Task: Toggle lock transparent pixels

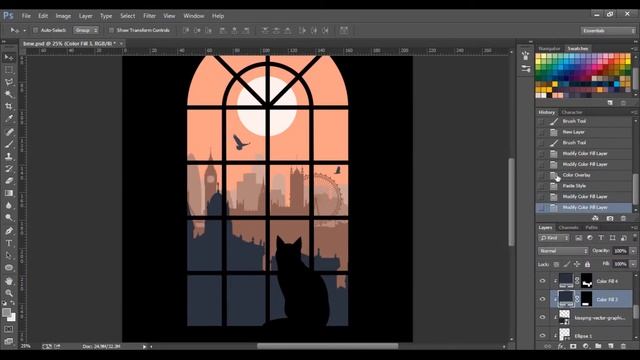Action: tap(556, 264)
